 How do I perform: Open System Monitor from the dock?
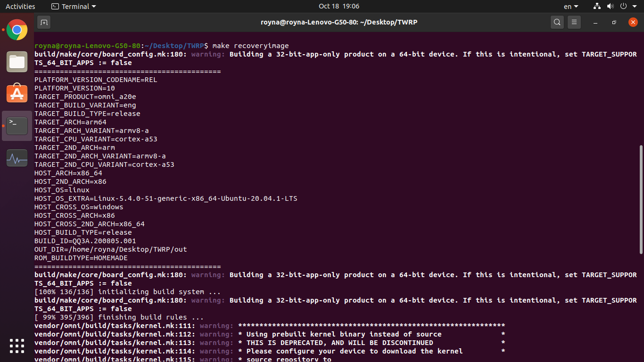pos(17,158)
